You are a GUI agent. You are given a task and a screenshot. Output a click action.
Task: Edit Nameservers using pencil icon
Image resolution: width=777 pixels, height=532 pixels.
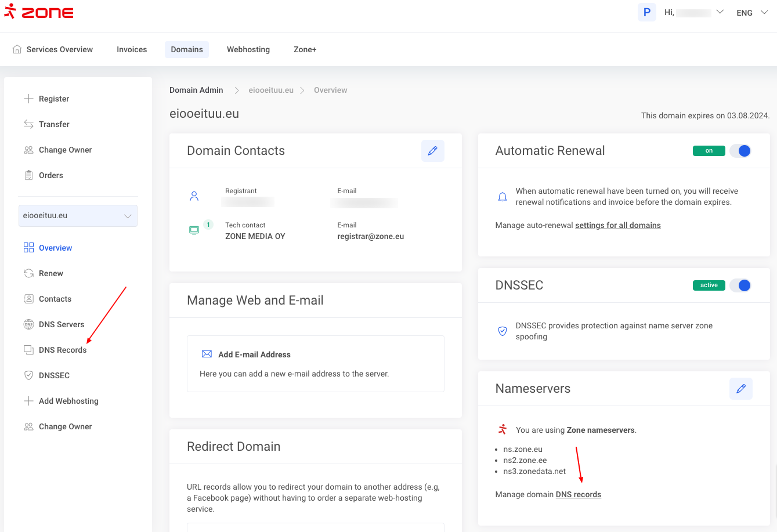pos(740,389)
